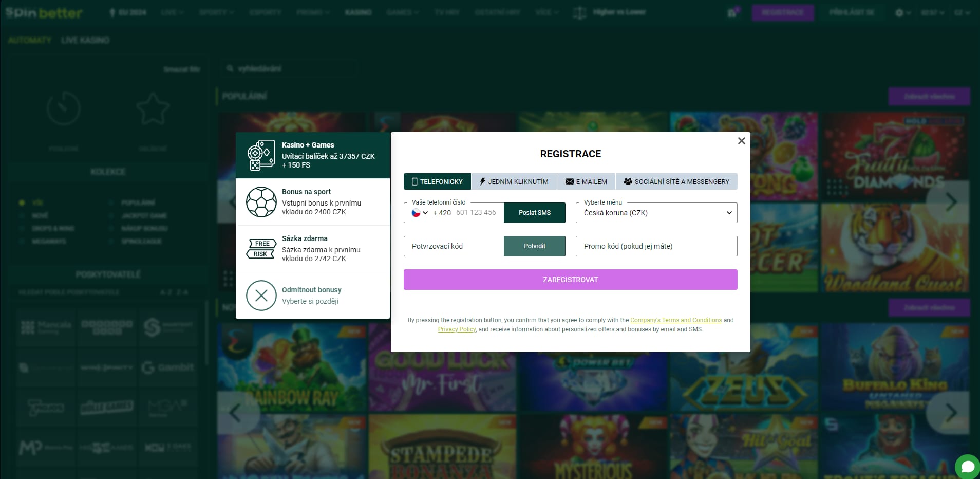The image size is (980, 479).
Task: Click the casino search field
Action: pos(290,69)
